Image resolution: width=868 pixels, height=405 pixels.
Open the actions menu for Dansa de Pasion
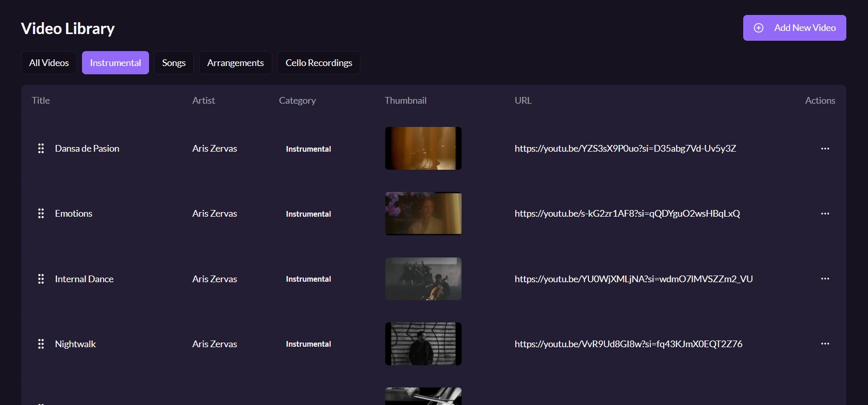point(825,149)
